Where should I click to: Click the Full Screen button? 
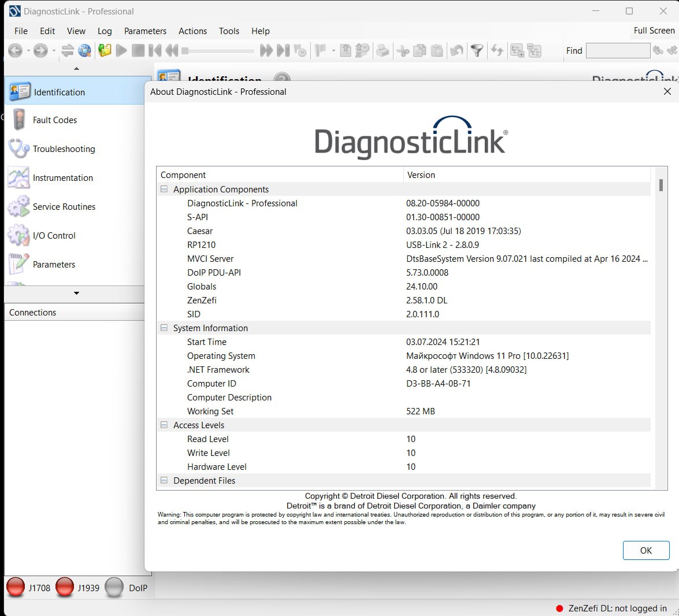click(654, 31)
